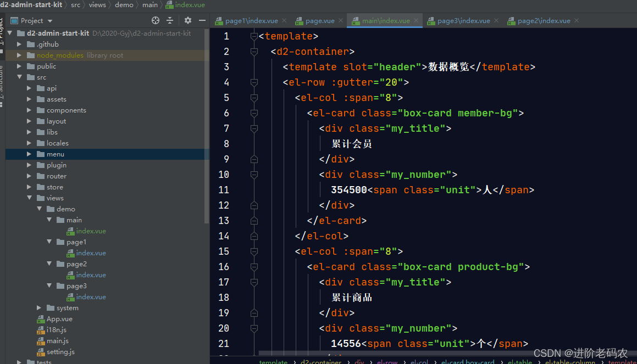Expand the layout folder arrow
637x364 pixels.
tap(29, 121)
